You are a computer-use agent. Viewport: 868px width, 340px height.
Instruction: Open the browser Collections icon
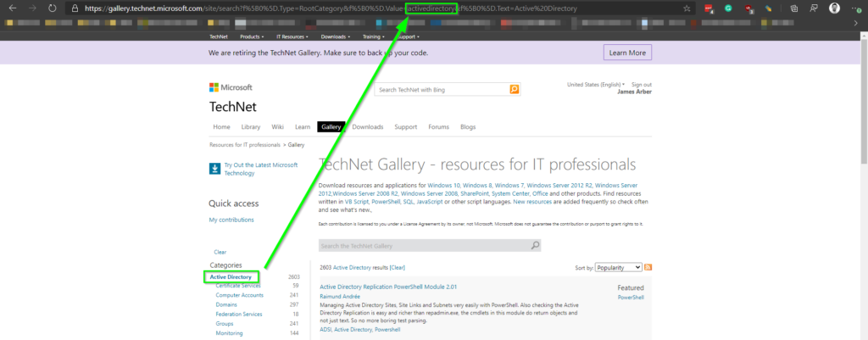coord(793,8)
